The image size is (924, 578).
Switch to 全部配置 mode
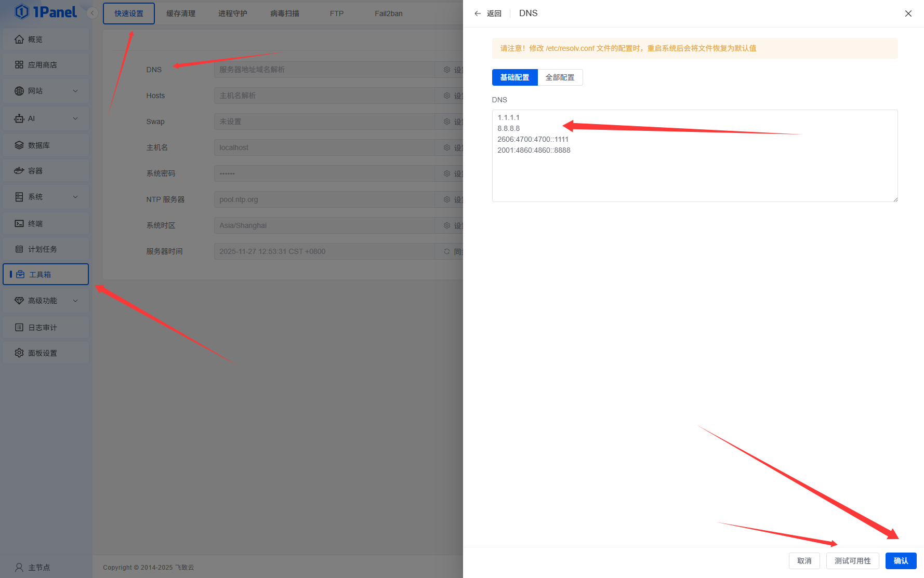coord(560,77)
